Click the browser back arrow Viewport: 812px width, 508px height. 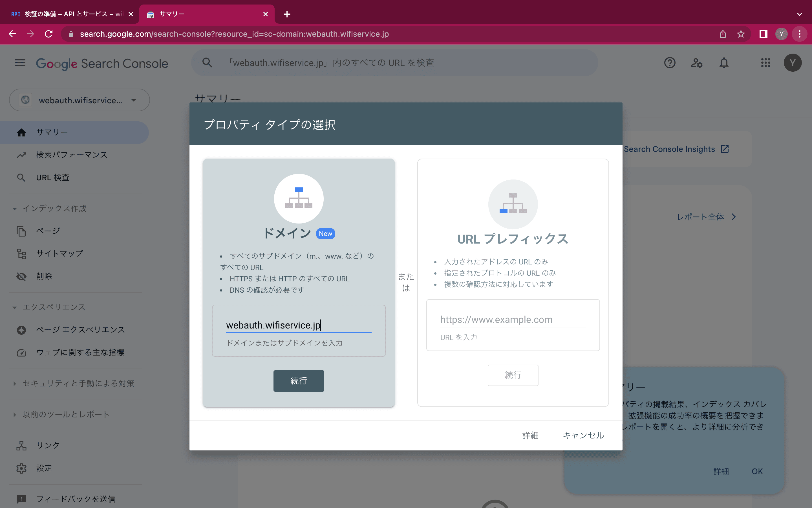point(12,34)
